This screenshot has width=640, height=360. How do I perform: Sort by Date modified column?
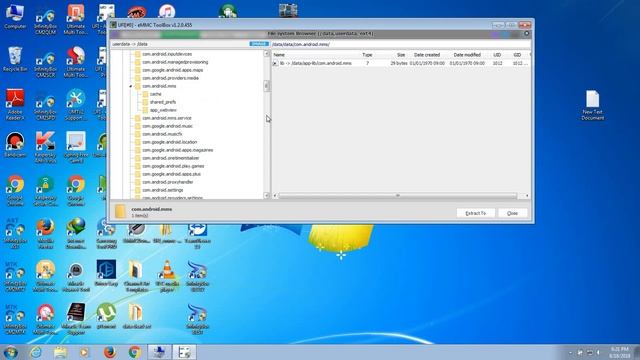coord(467,55)
